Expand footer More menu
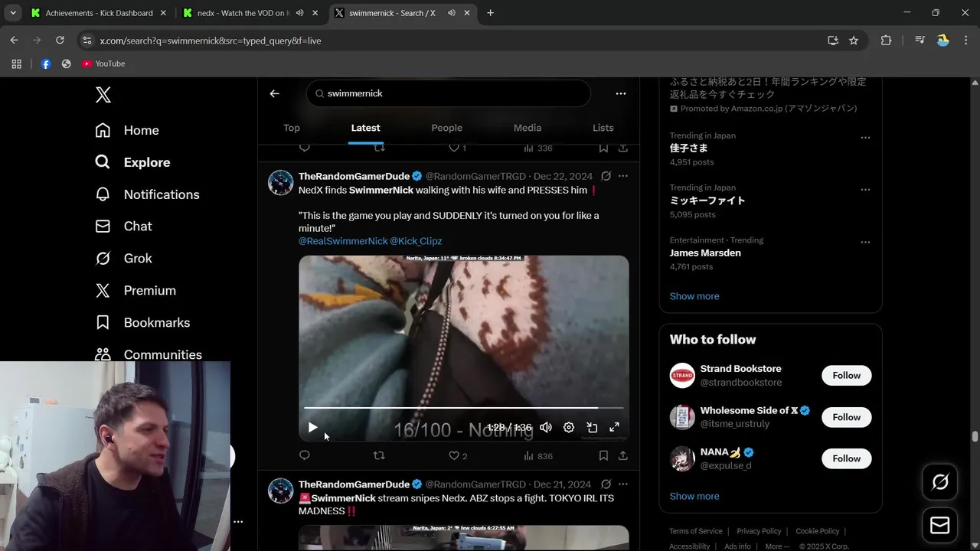 [778, 546]
